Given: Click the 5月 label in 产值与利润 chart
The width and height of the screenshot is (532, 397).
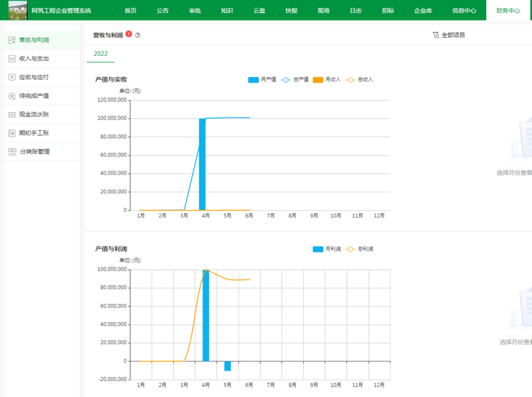Looking at the screenshot, I should [227, 385].
